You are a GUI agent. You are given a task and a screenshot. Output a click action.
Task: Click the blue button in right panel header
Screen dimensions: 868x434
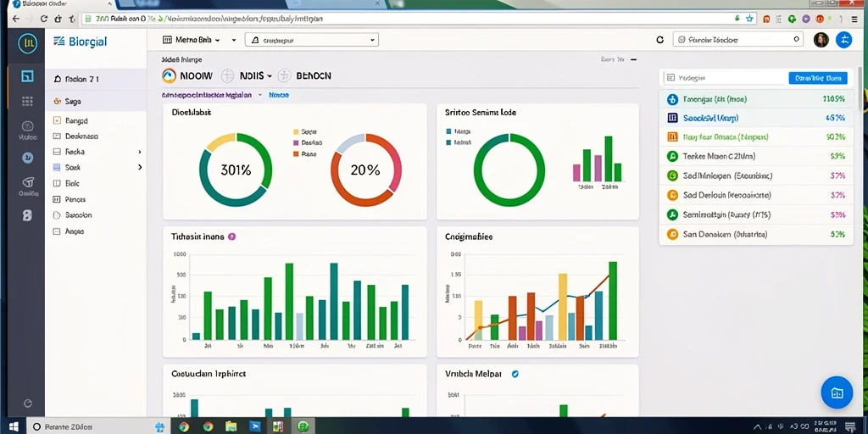pyautogui.click(x=818, y=78)
